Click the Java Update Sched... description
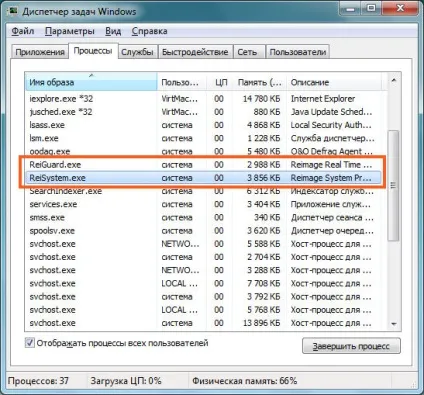The width and height of the screenshot is (424, 395). click(x=331, y=112)
